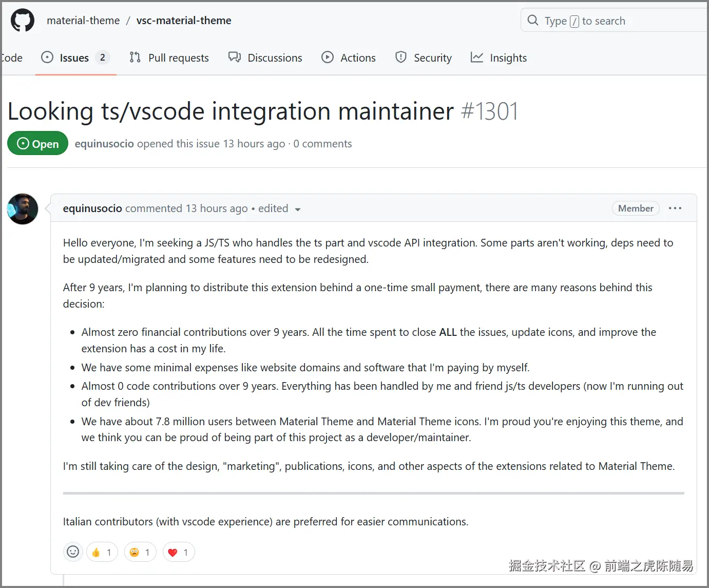The height and width of the screenshot is (588, 709).
Task: Open the material-theme organization link
Action: pos(83,21)
